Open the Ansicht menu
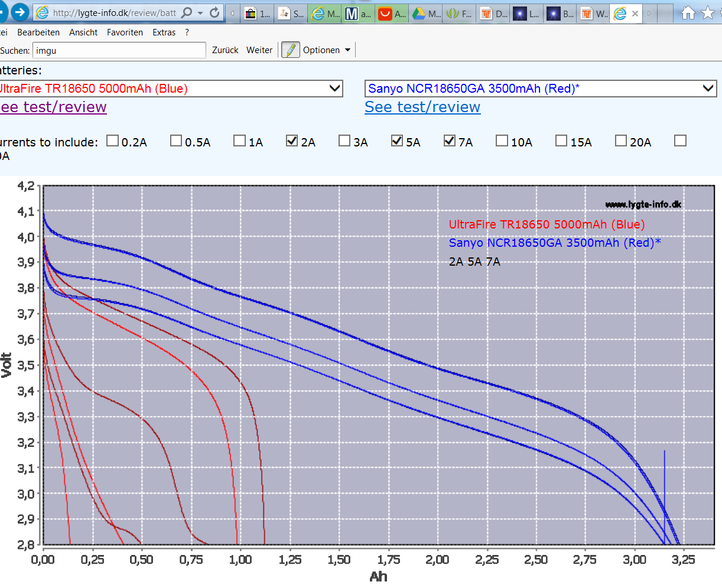 [x=83, y=32]
